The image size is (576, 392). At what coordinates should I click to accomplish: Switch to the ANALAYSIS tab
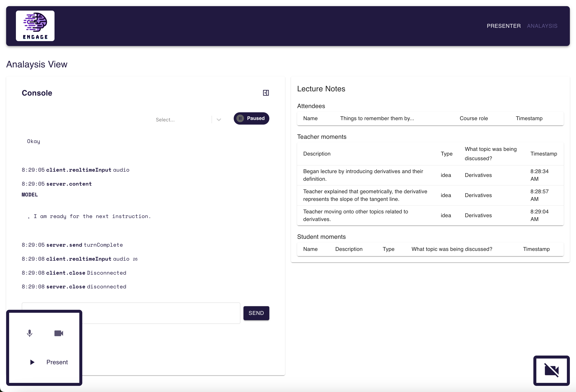pos(542,26)
